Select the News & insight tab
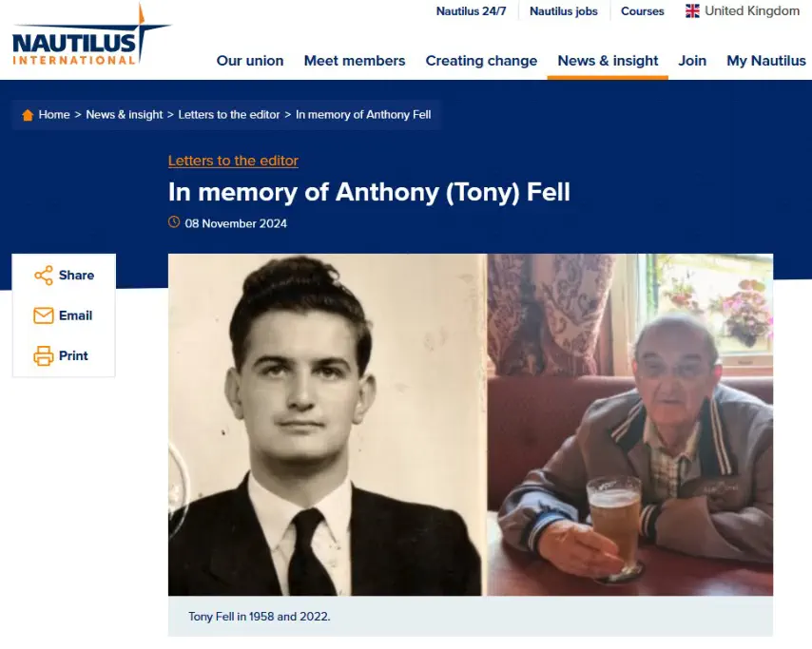The image size is (812, 649). pyautogui.click(x=608, y=61)
